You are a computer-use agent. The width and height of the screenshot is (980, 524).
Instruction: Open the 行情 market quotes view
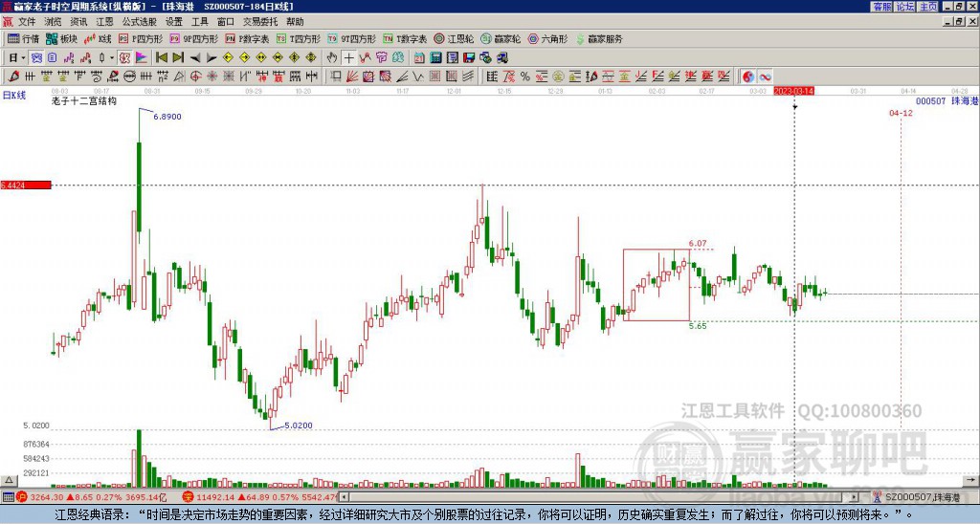[23, 38]
